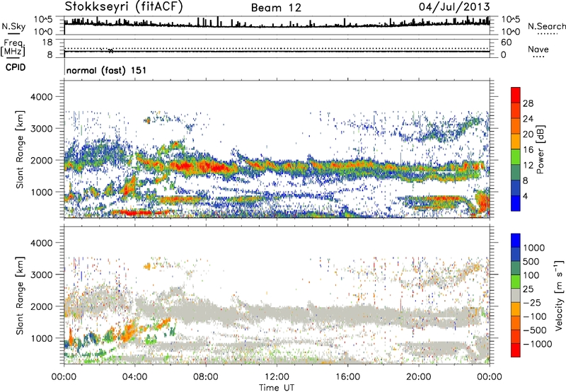This screenshot has width=566, height=392.
Task: Click the dotted line sample under 'Nave'
Action: click(x=538, y=57)
